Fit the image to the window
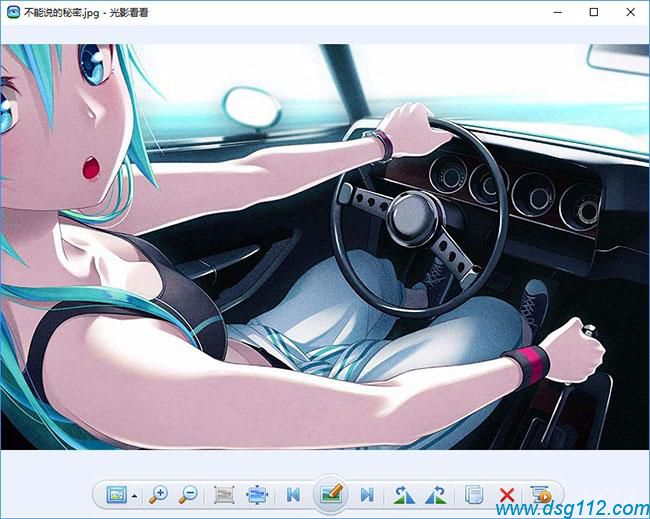Image resolution: width=650 pixels, height=519 pixels. click(257, 495)
